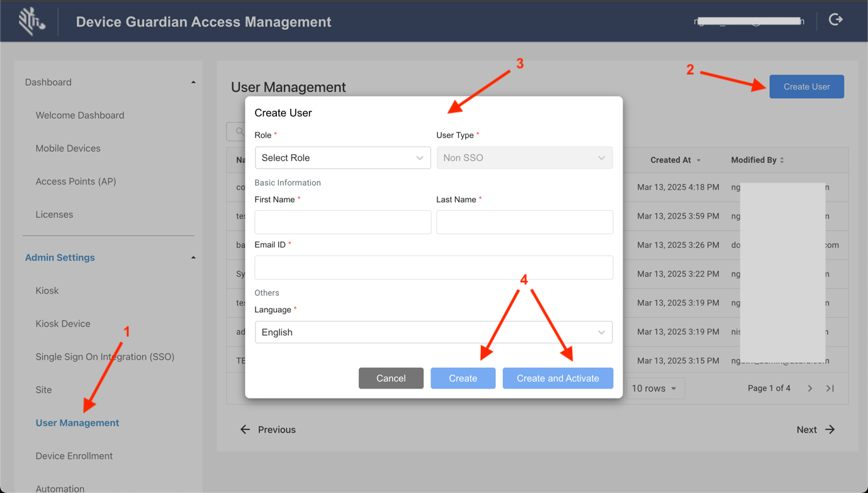Open Single Sign On Integration (SSO) page
The width and height of the screenshot is (868, 493).
pos(104,357)
